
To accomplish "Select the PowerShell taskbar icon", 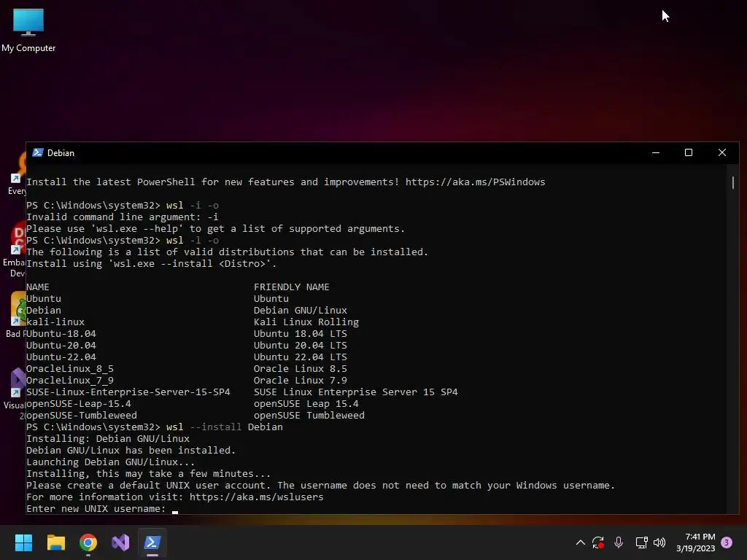I will (x=152, y=542).
